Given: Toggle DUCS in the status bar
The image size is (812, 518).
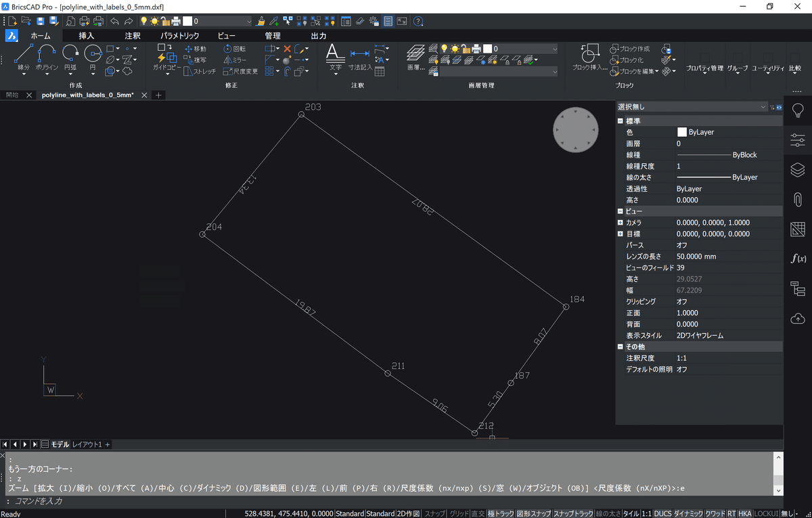Looking at the screenshot, I should click(x=663, y=513).
